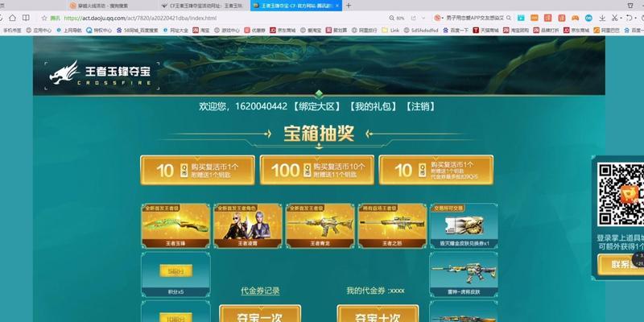Buy 1 revive coin for 10 Q币 first button

[x=197, y=170]
